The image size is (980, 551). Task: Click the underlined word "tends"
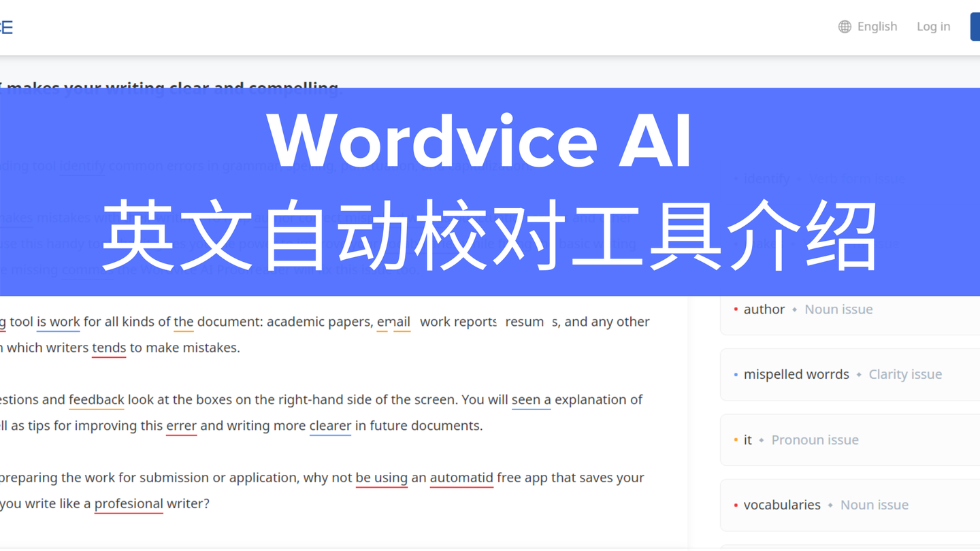[x=109, y=348]
